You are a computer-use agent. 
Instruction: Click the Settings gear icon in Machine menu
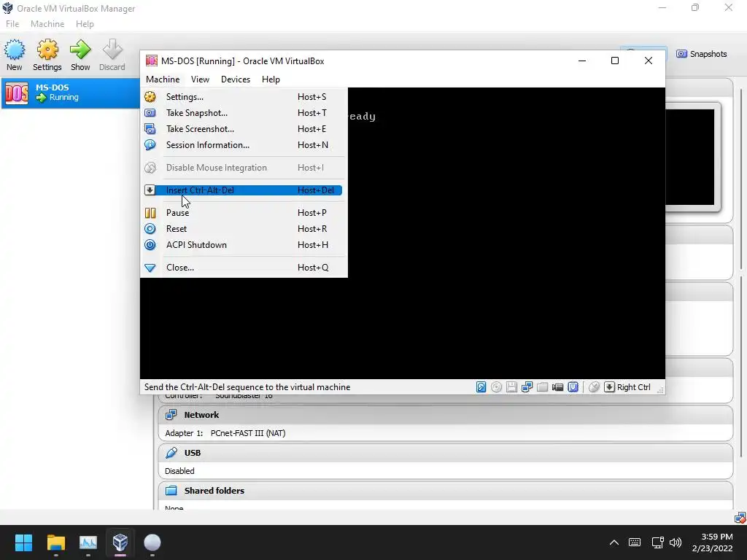[150, 97]
